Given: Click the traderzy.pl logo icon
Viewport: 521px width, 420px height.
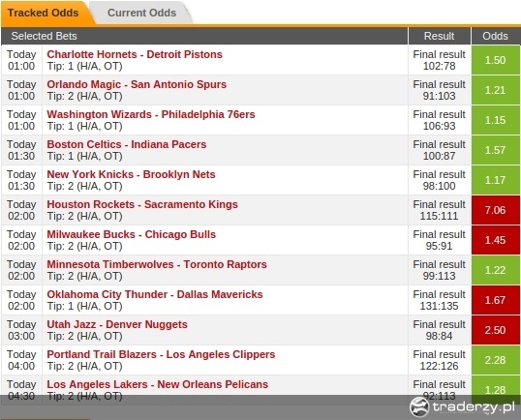Looking at the screenshot, I should (x=419, y=407).
